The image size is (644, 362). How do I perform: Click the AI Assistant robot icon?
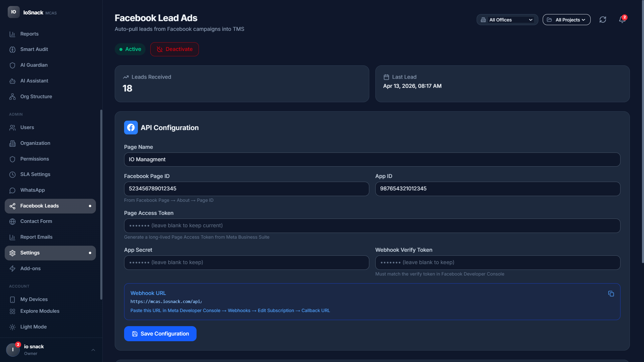click(x=12, y=81)
